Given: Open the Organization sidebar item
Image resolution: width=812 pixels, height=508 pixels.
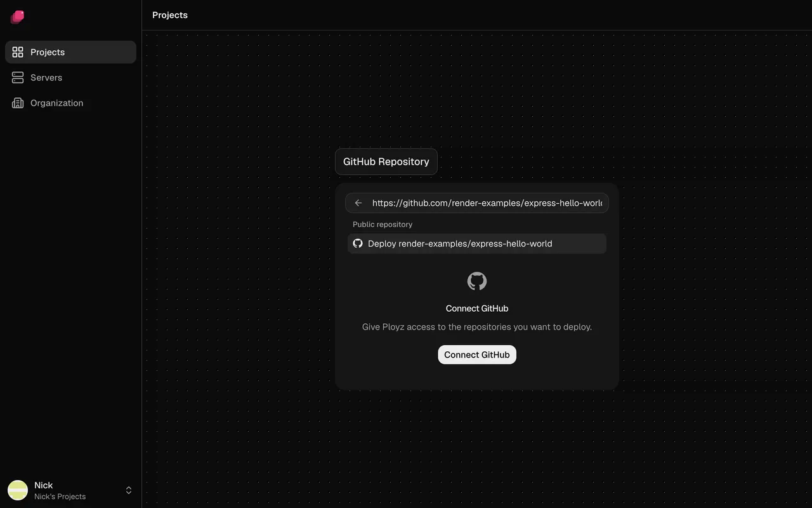Looking at the screenshot, I should pos(70,103).
